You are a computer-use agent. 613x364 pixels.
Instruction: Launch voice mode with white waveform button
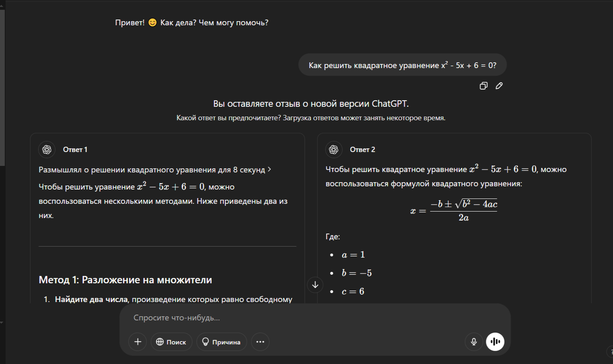tap(495, 342)
